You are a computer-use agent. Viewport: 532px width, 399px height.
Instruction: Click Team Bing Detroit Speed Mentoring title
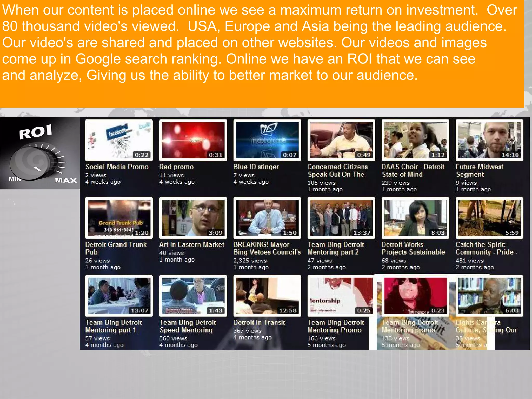pyautogui.click(x=188, y=326)
